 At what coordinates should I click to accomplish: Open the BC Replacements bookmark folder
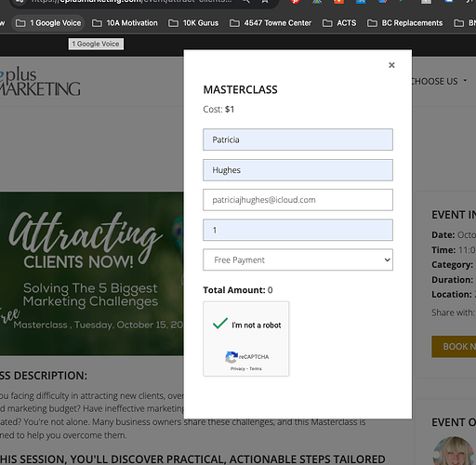[x=404, y=23]
